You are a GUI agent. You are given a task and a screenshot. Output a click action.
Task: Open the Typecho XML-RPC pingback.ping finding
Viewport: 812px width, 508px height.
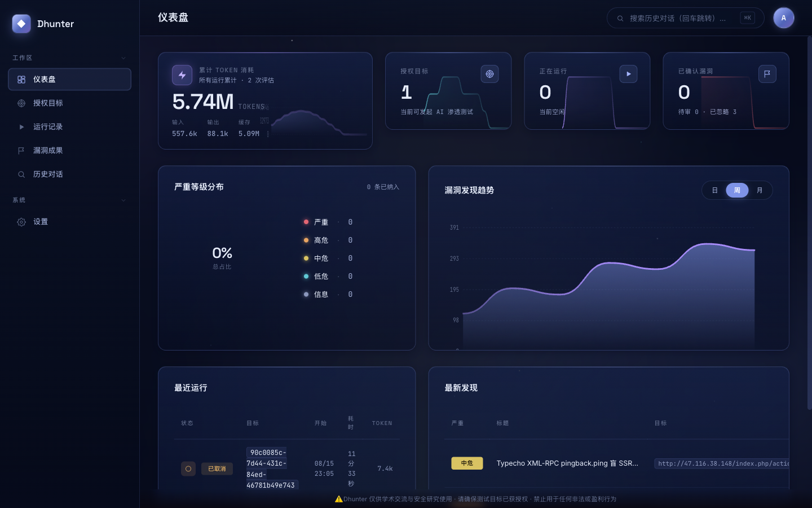click(x=567, y=463)
